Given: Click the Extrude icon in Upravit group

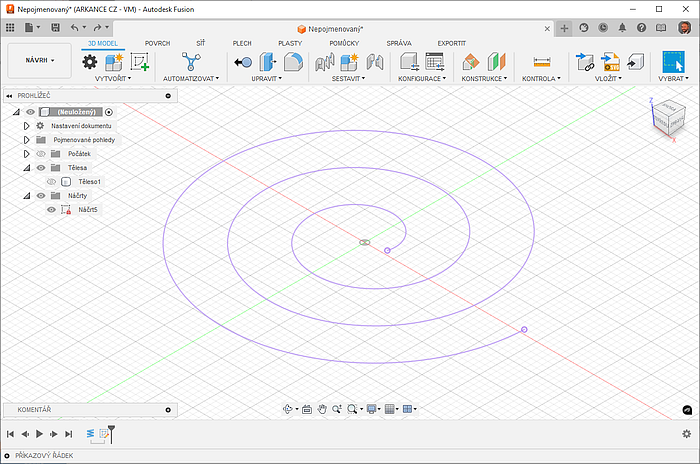Looking at the screenshot, I should 267,62.
